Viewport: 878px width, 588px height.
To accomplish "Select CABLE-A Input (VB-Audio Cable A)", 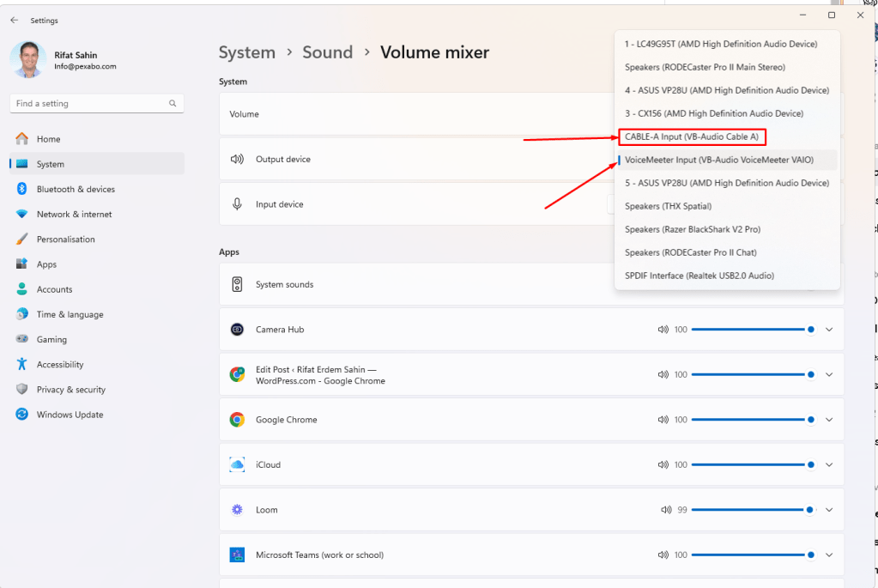I will (x=727, y=136).
